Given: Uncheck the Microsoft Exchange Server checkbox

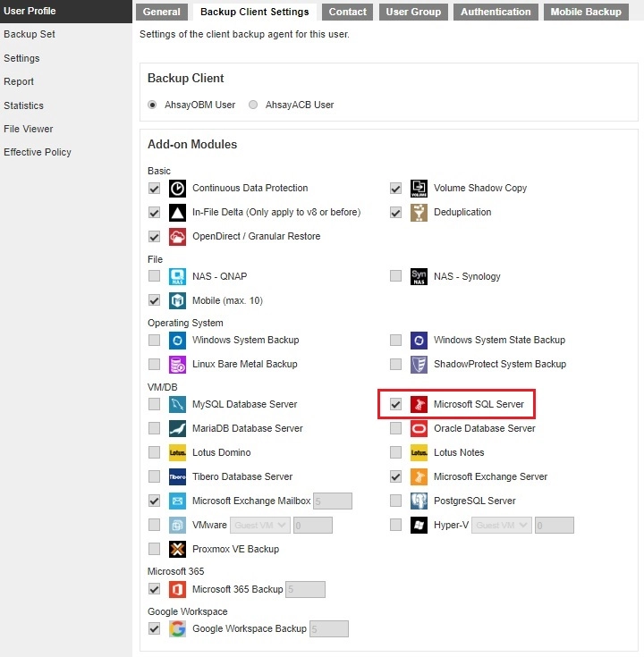Looking at the screenshot, I should tap(395, 477).
